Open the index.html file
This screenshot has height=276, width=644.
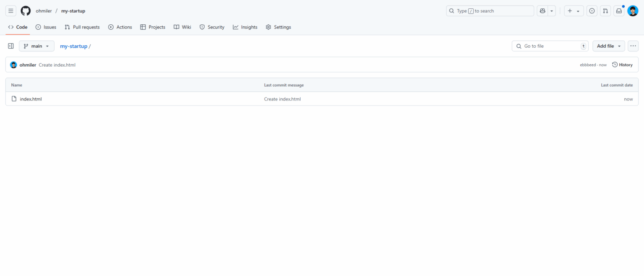click(x=31, y=99)
